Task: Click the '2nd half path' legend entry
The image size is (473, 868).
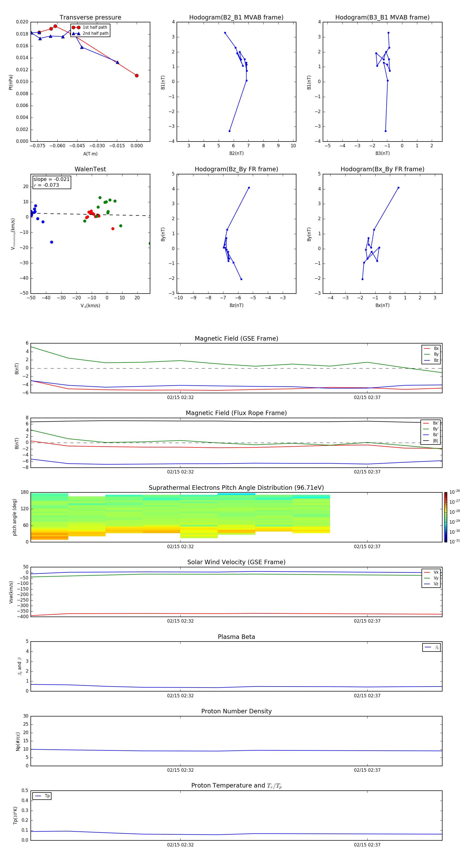Action: coord(90,33)
